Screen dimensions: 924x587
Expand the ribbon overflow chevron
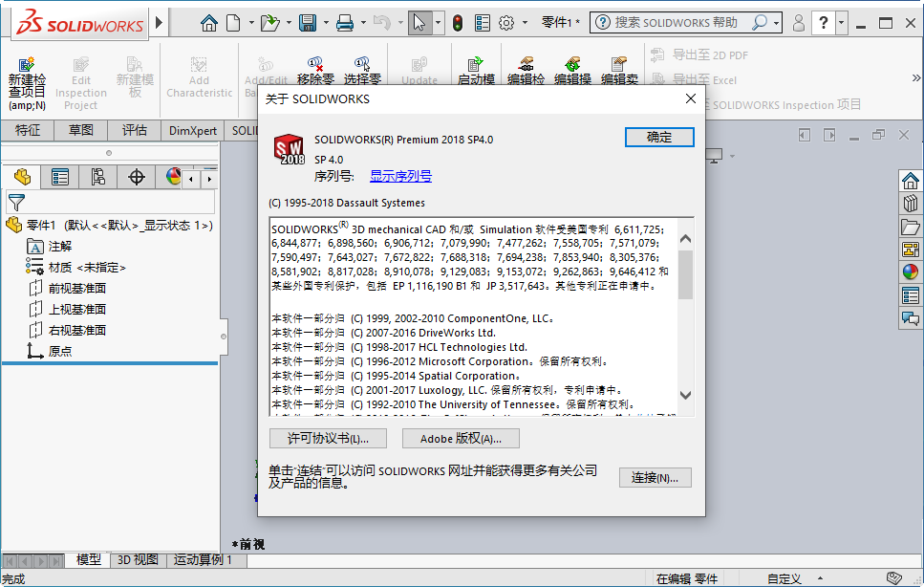pyautogui.click(x=915, y=77)
